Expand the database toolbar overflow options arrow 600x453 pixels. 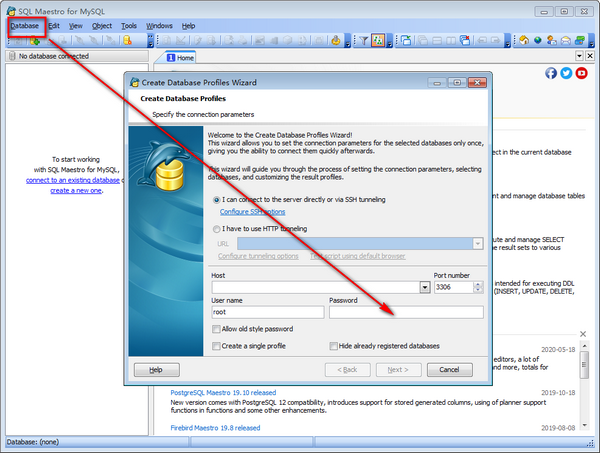150,41
